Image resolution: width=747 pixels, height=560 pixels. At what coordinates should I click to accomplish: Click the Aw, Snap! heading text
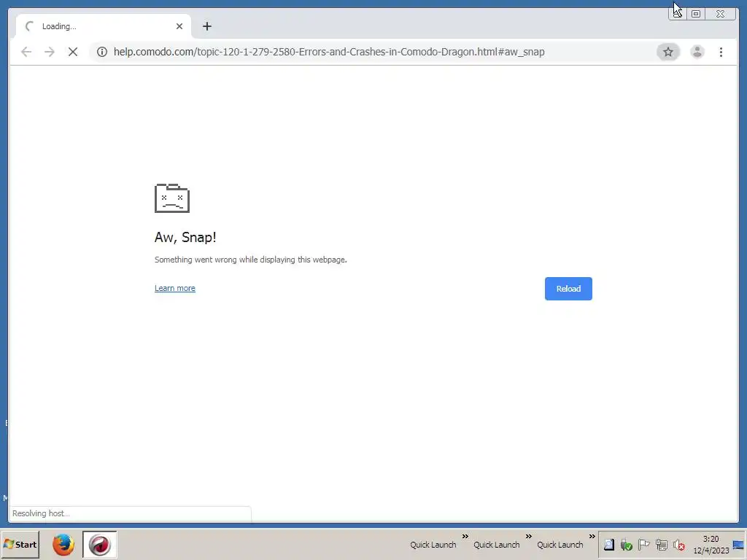tap(185, 237)
